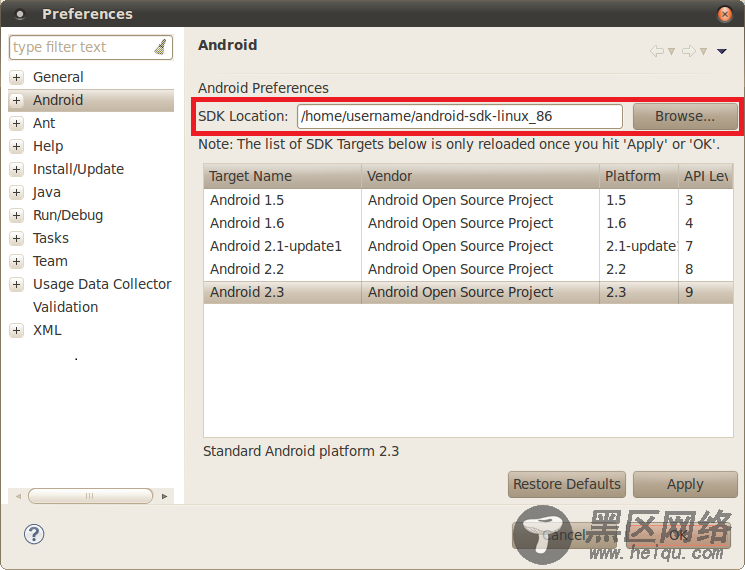Expand the XML tree node

[x=17, y=331]
